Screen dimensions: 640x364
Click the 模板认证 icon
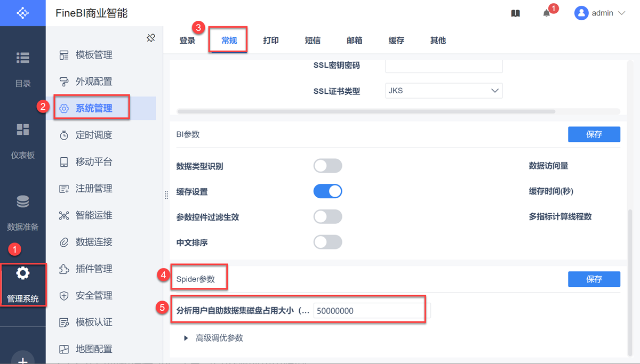[x=64, y=322]
